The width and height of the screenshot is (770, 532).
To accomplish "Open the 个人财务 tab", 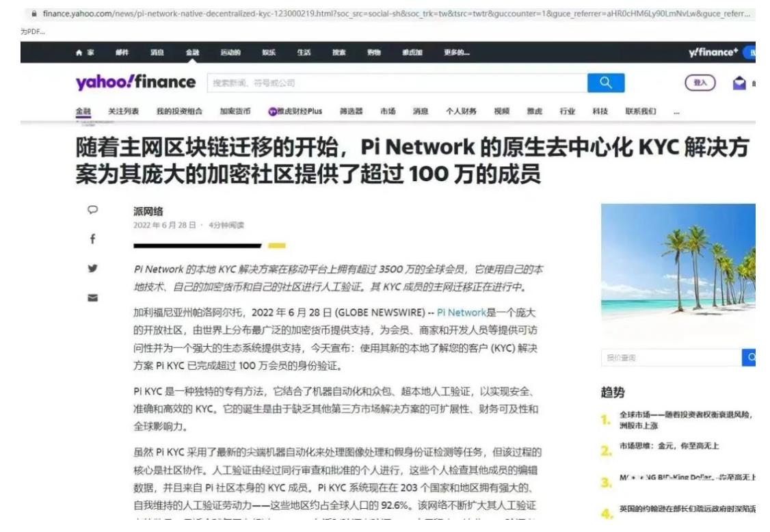I will pyautogui.click(x=461, y=111).
